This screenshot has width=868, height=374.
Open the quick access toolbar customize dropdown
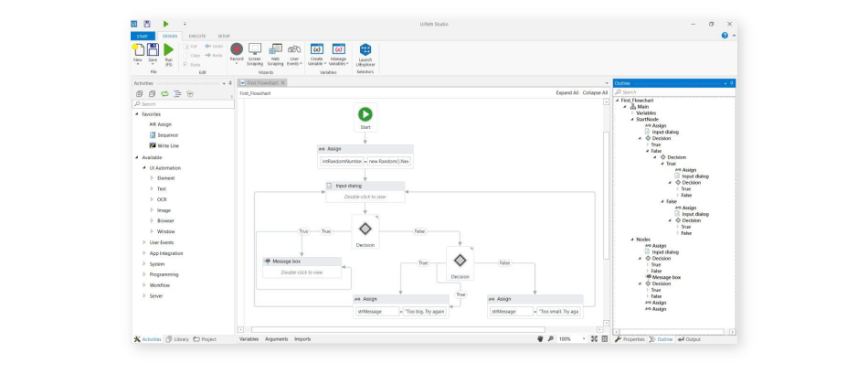185,24
